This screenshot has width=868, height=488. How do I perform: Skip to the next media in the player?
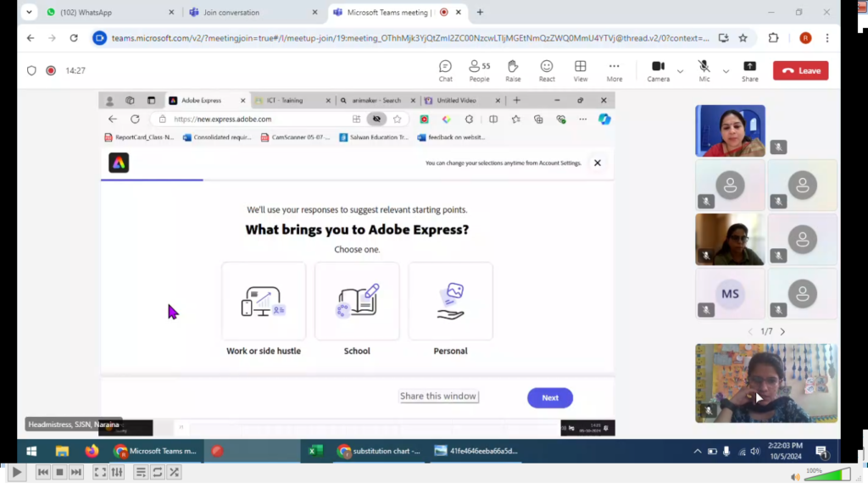coord(76,473)
